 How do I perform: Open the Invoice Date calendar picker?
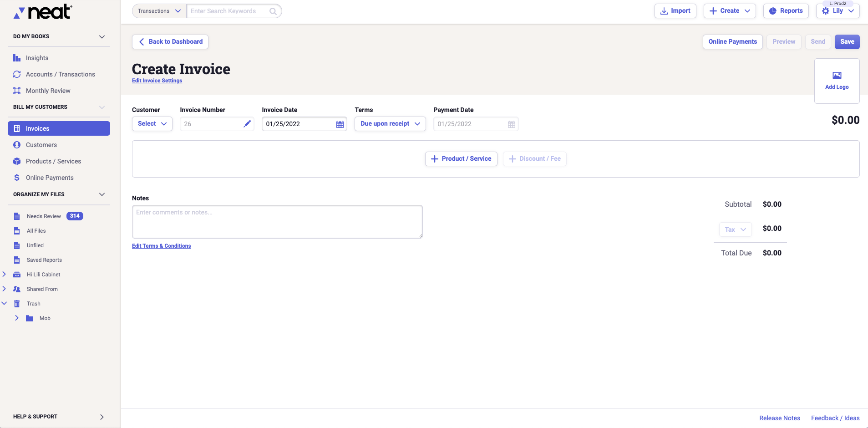(x=340, y=124)
